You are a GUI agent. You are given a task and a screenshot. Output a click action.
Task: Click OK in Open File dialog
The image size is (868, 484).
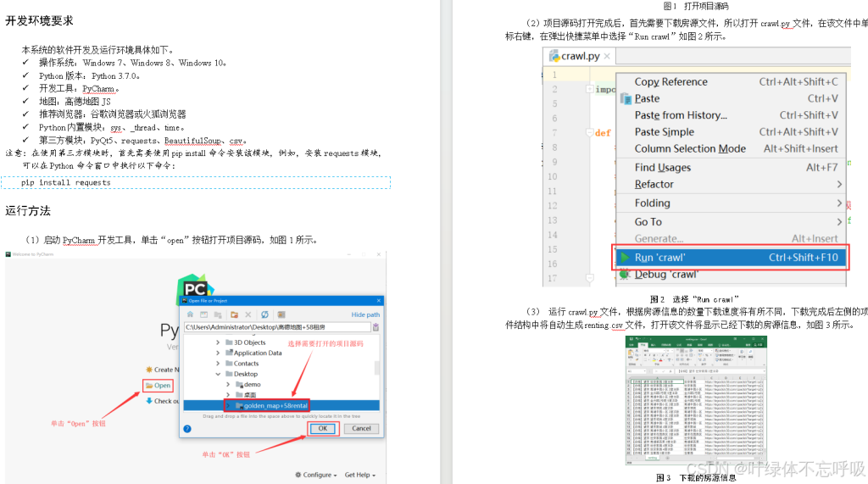(x=323, y=429)
